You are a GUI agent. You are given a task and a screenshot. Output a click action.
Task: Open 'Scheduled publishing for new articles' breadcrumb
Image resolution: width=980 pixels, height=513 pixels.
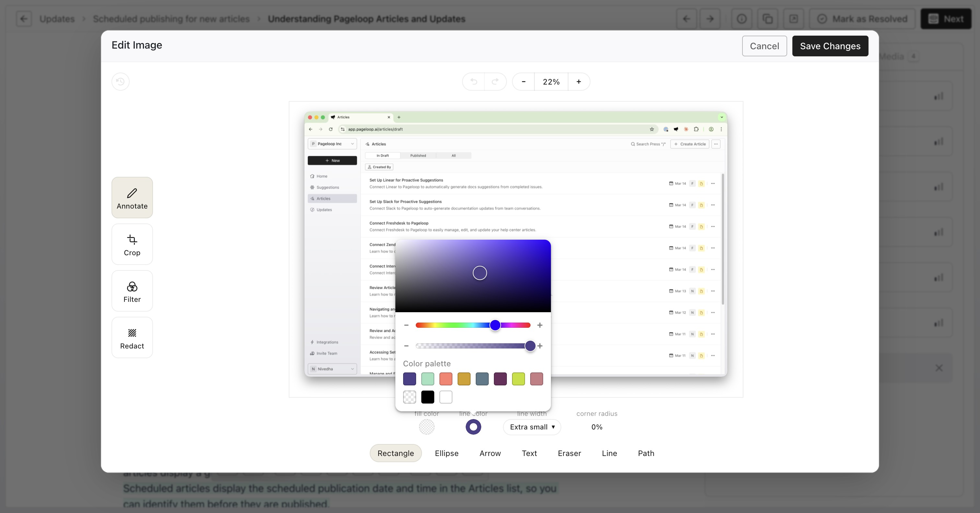point(171,19)
